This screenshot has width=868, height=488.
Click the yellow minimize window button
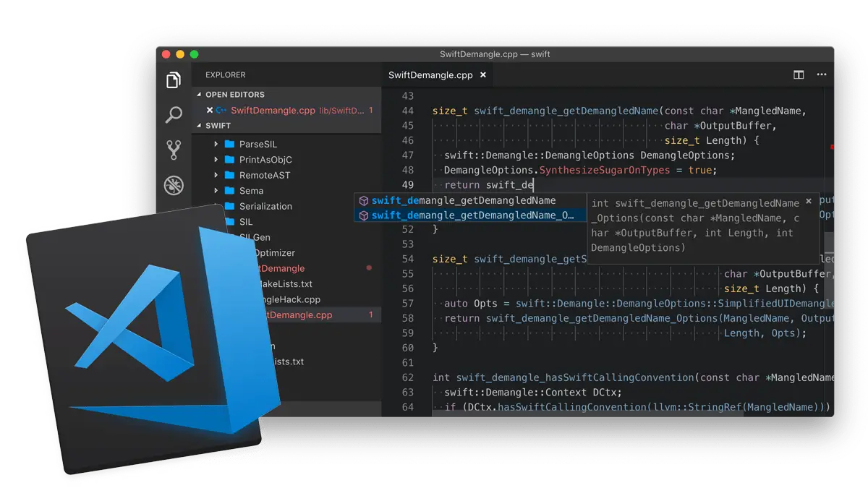pyautogui.click(x=180, y=54)
